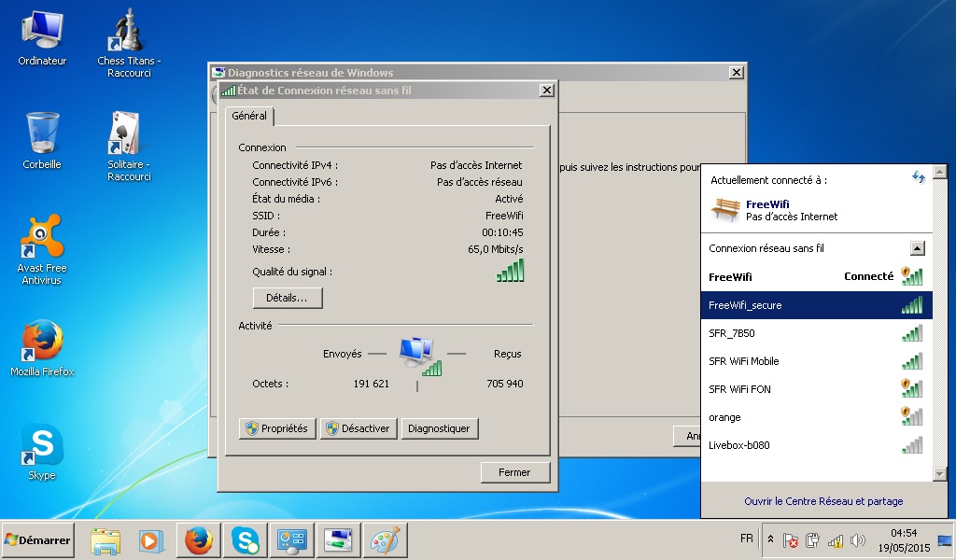Screen dimensions: 956x560
Task: Click the speed value 65,0 Mbits/s
Action: click(x=495, y=249)
